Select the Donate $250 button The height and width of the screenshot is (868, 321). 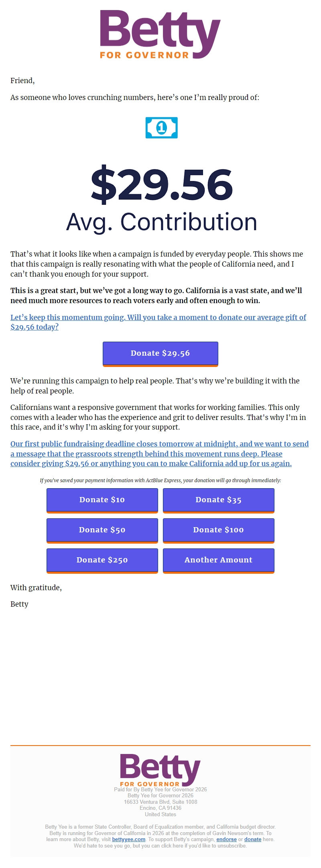pos(102,560)
